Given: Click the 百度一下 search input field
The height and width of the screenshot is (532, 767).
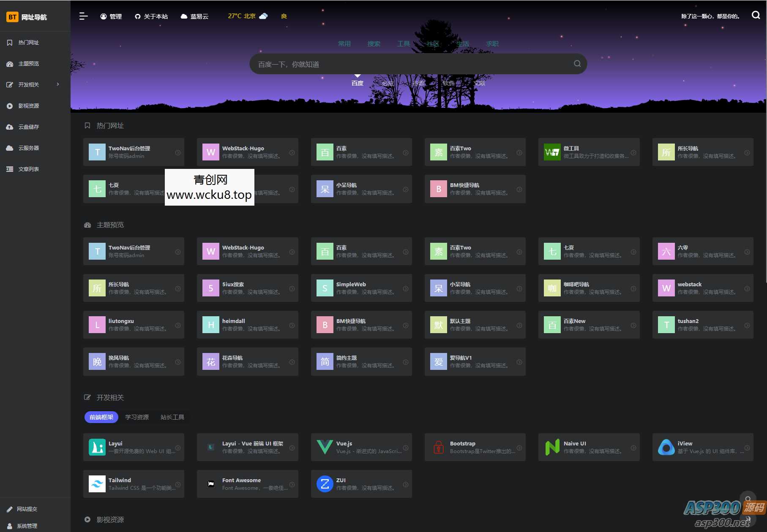Looking at the screenshot, I should tap(410, 64).
